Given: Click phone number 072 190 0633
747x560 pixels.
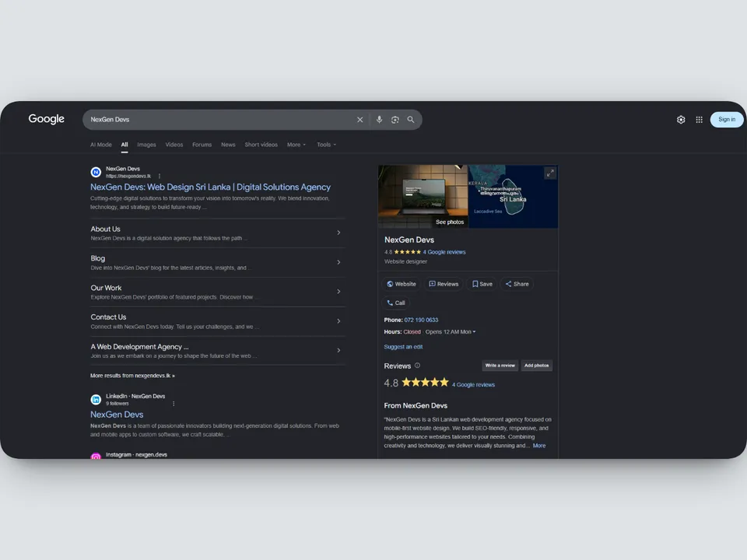Looking at the screenshot, I should click(421, 320).
